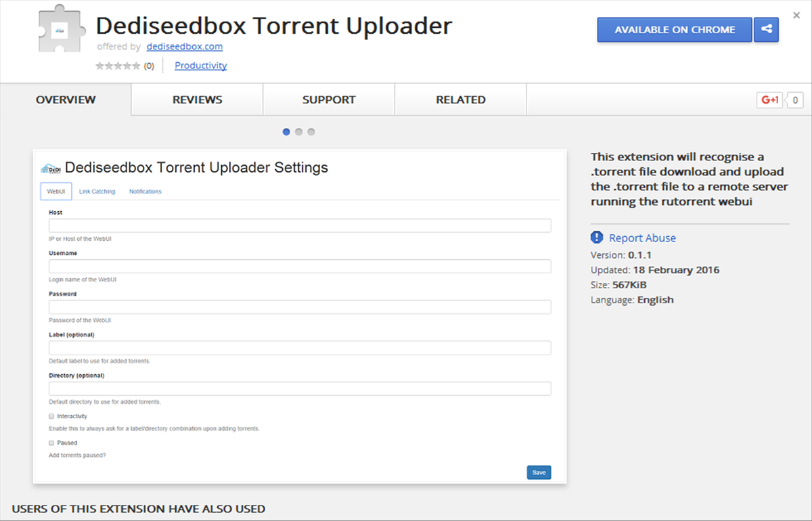Switch to the SUPPORT tab
The height and width of the screenshot is (521, 812).
coord(329,99)
